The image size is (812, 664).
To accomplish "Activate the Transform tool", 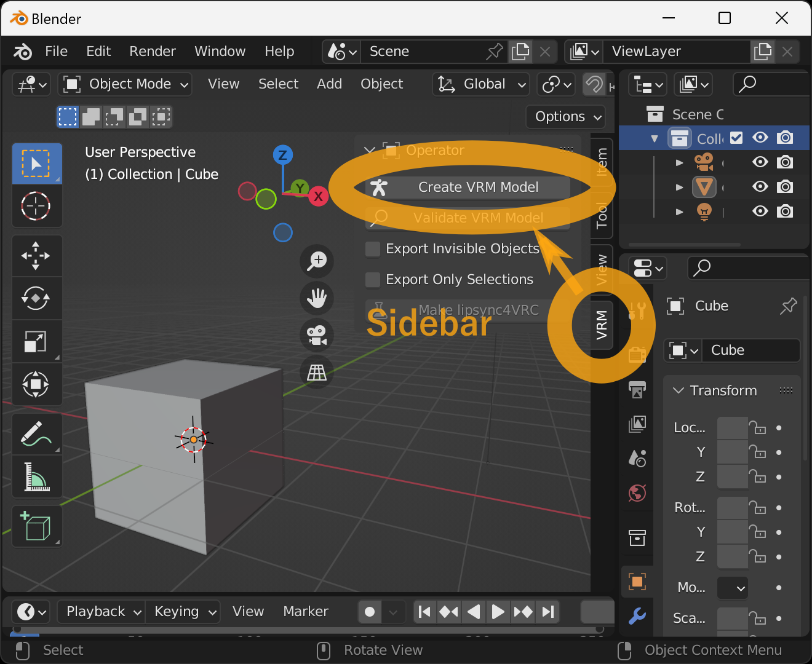I will pos(36,384).
